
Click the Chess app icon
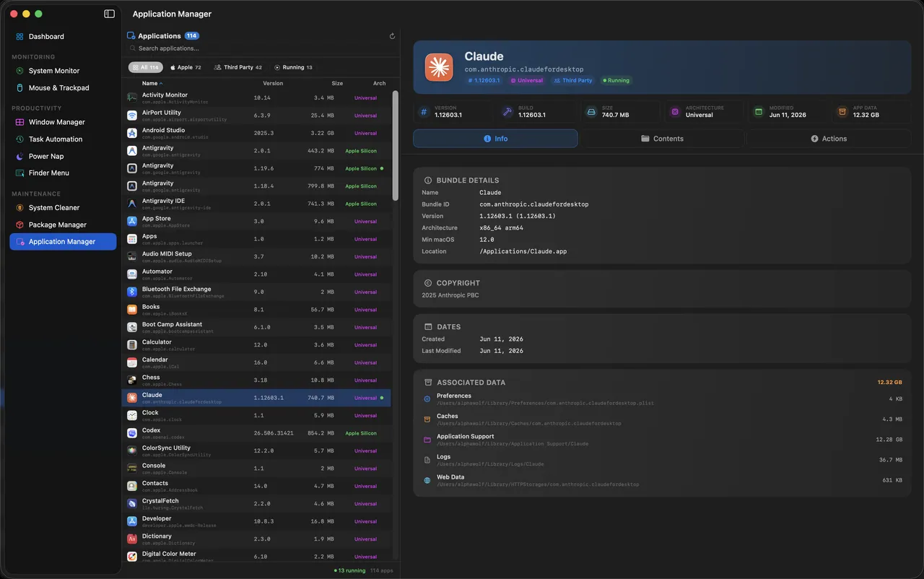tap(132, 380)
